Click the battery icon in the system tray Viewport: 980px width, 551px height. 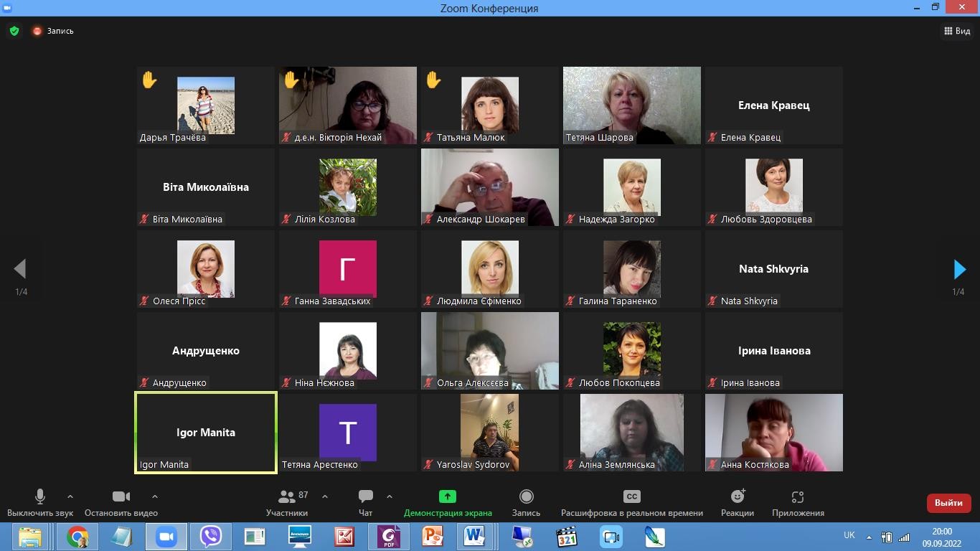coord(887,537)
